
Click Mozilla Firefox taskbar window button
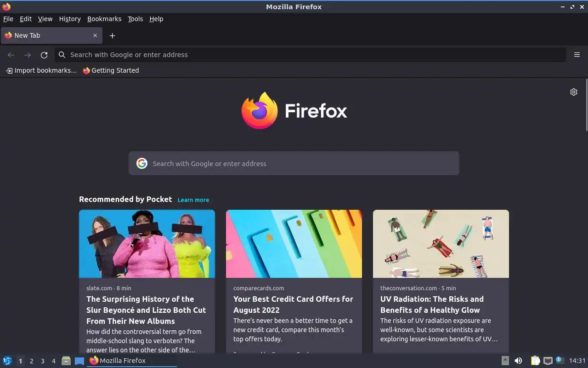click(132, 361)
